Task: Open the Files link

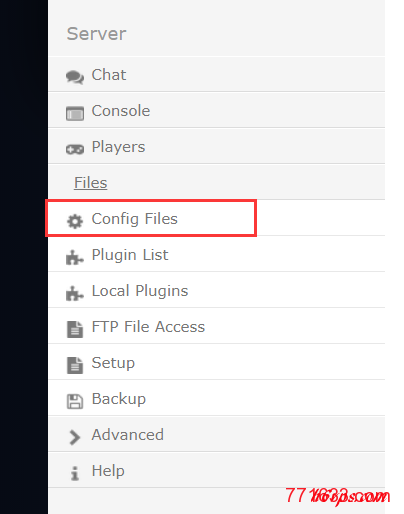Action: point(91,183)
